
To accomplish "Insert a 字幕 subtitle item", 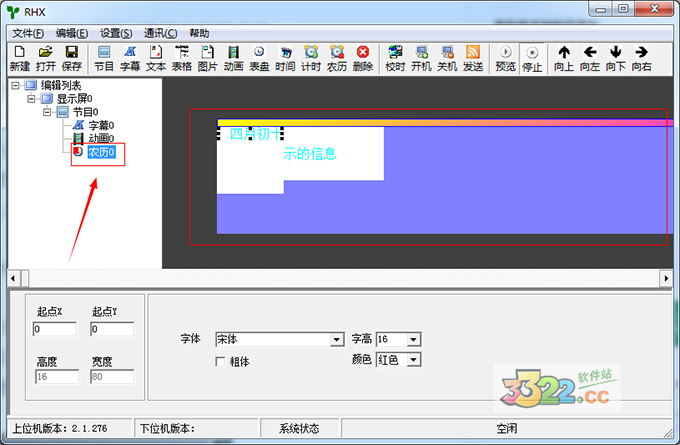I will point(130,58).
